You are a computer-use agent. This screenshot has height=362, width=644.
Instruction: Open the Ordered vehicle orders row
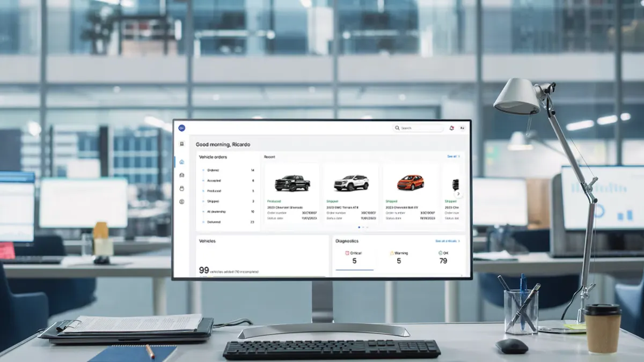228,170
